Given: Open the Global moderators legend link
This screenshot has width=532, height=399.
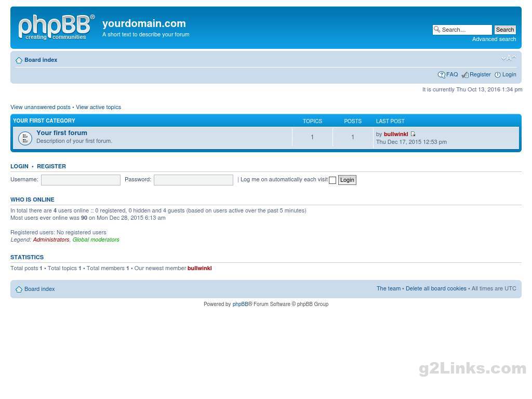Looking at the screenshot, I should tap(96, 240).
